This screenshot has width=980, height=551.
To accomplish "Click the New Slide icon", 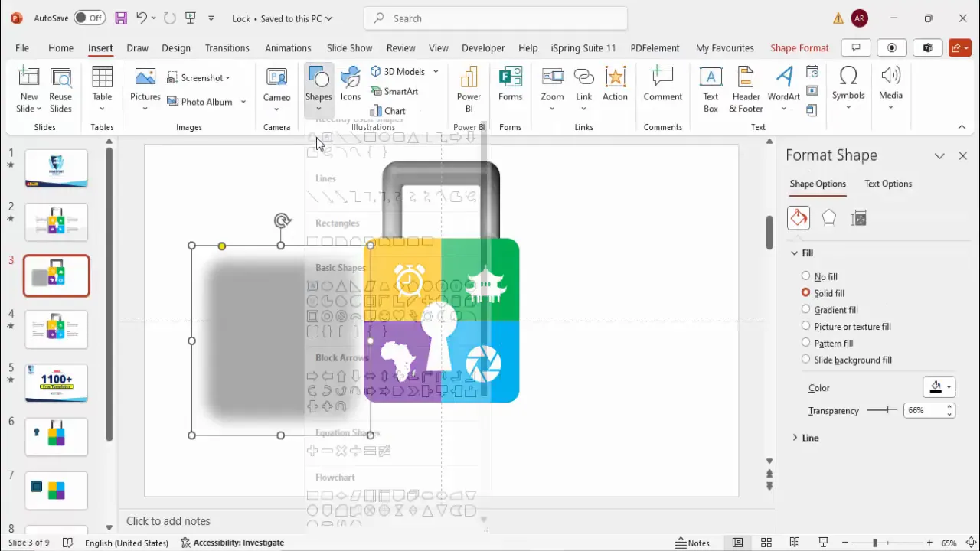I will (x=29, y=79).
